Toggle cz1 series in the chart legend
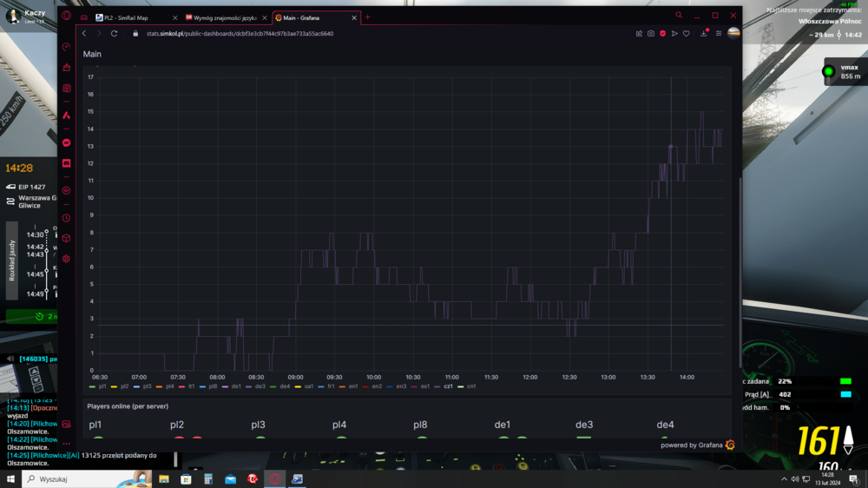 click(x=444, y=386)
